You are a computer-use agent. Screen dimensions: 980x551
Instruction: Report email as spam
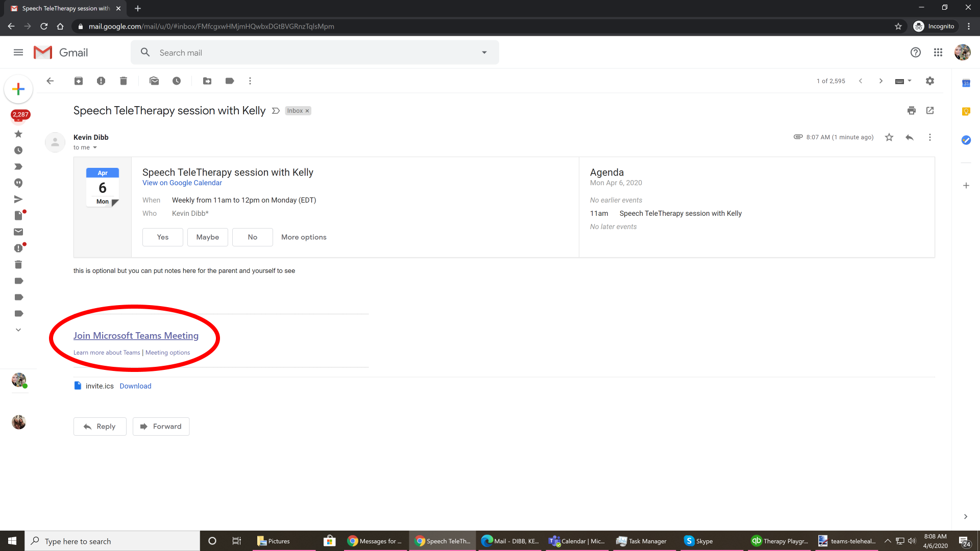101,81
